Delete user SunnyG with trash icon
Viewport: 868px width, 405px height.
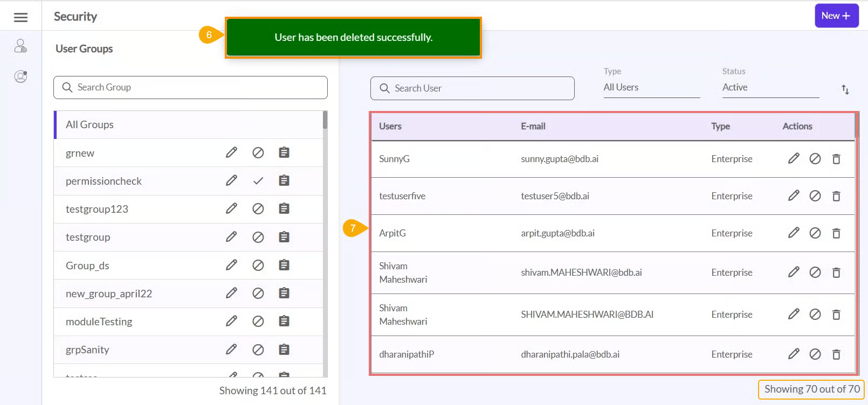836,159
